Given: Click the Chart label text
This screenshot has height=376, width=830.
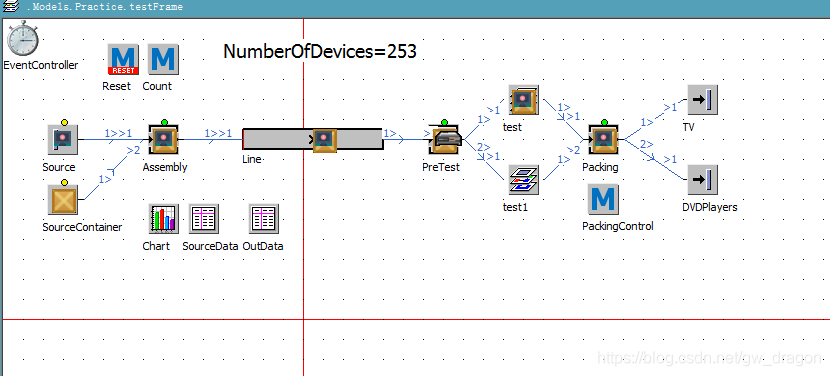Looking at the screenshot, I should pos(156,246).
